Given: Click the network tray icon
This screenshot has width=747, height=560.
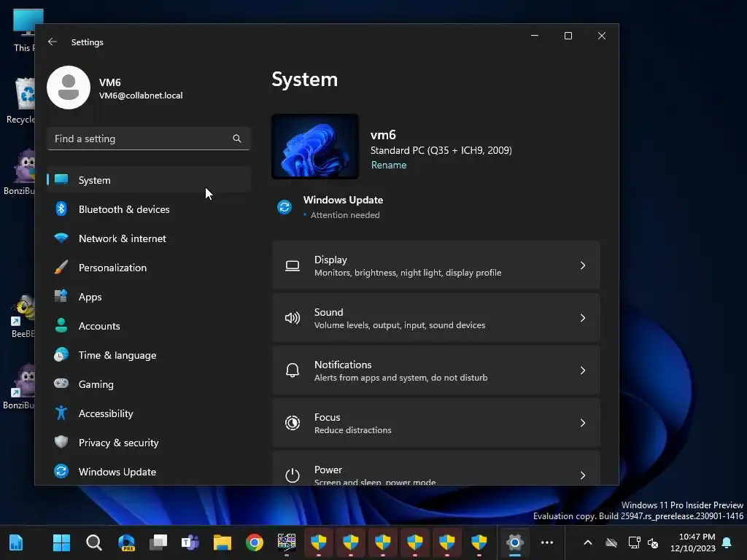Looking at the screenshot, I should (634, 542).
